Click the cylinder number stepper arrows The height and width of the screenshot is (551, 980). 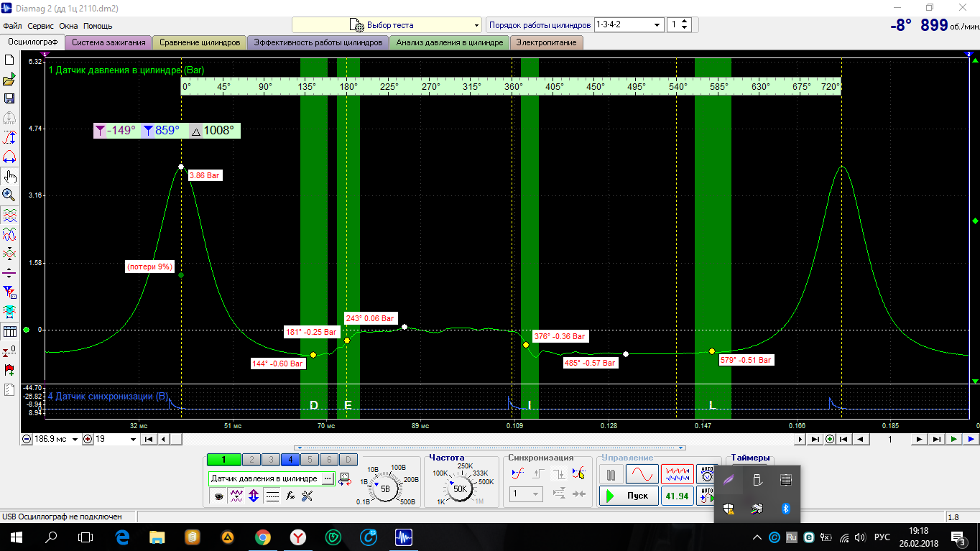point(685,25)
